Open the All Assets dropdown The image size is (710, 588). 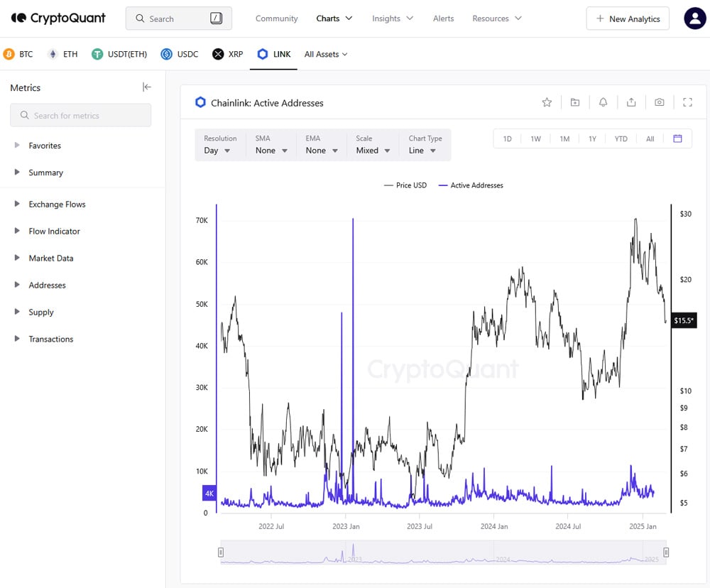[x=326, y=54]
